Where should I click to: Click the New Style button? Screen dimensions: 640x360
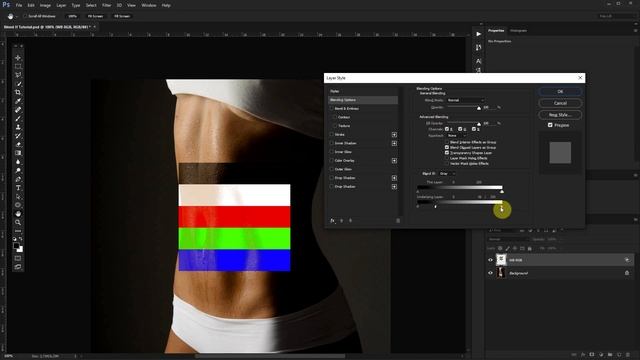[560, 115]
